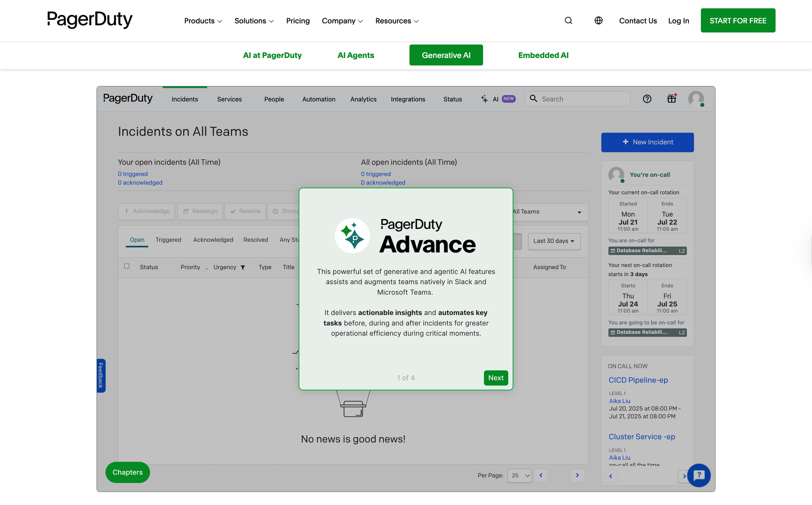Tick the select-all incidents checkbox
The image size is (812, 505).
click(x=127, y=266)
